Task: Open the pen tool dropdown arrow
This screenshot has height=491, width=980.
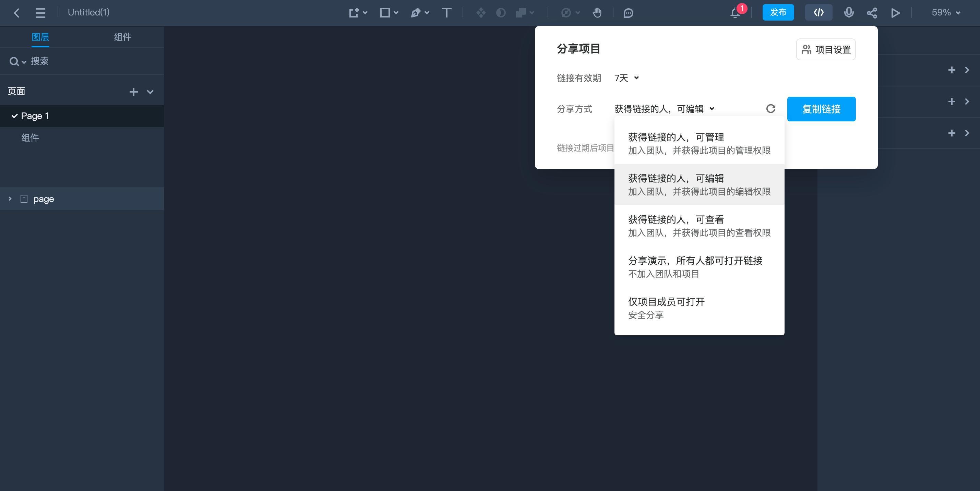Action: [427, 13]
